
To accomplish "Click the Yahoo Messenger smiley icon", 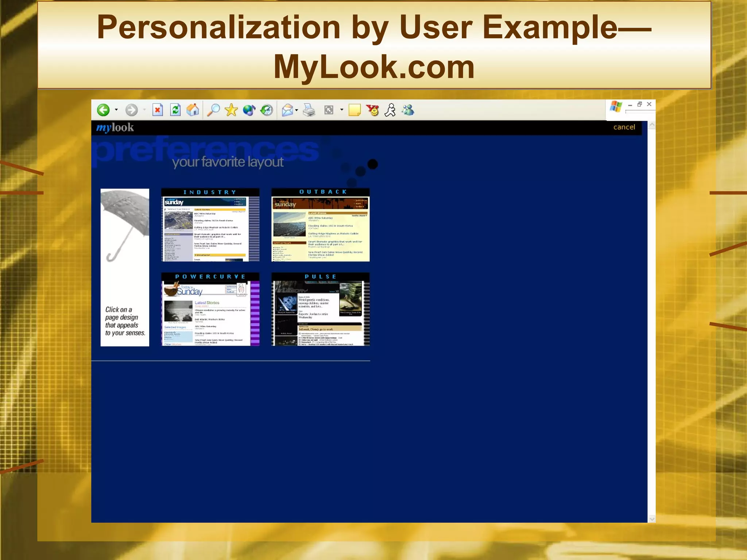I will coord(373,110).
